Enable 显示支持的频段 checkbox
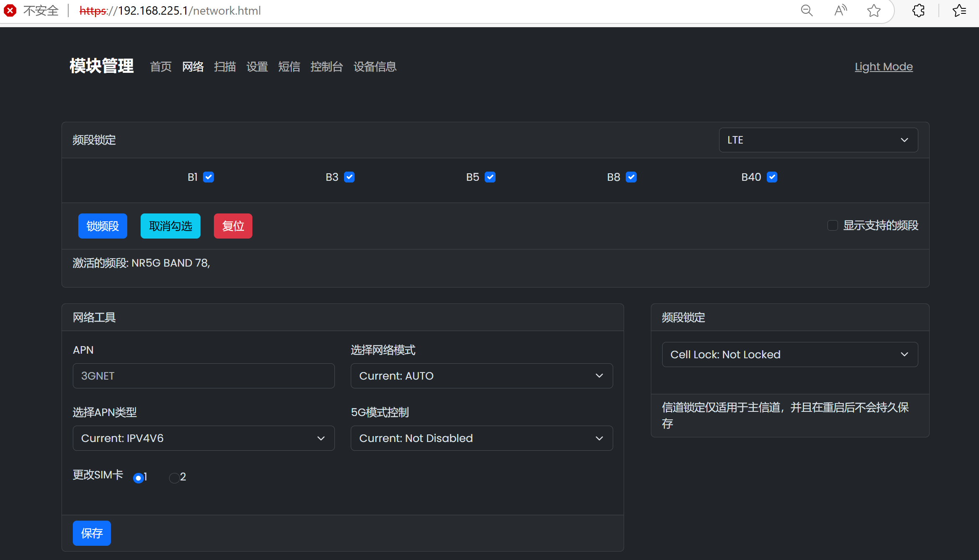 coord(833,226)
